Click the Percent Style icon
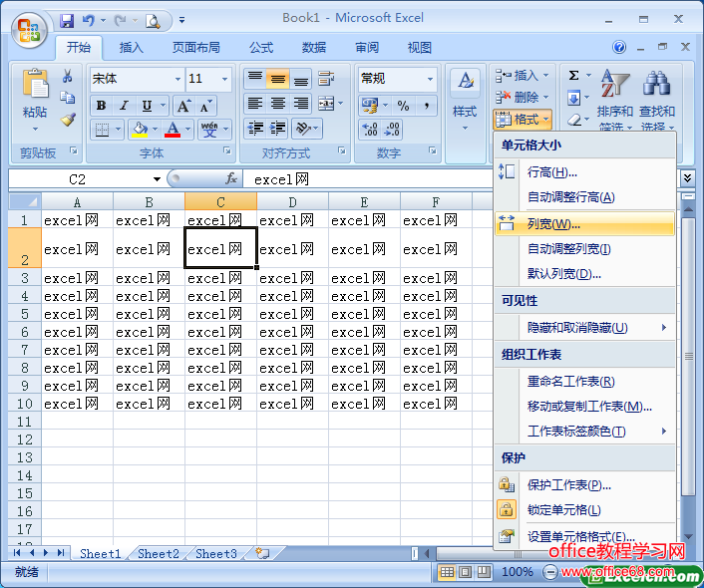This screenshot has height=588, width=704. (403, 106)
